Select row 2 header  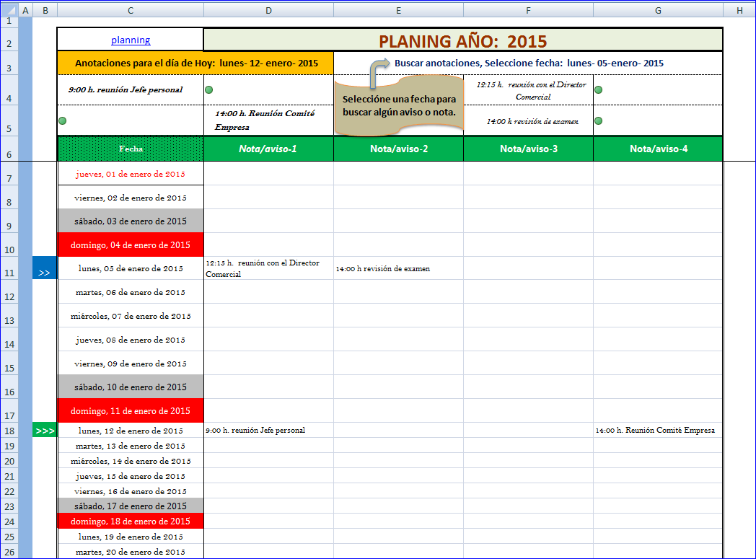9,39
